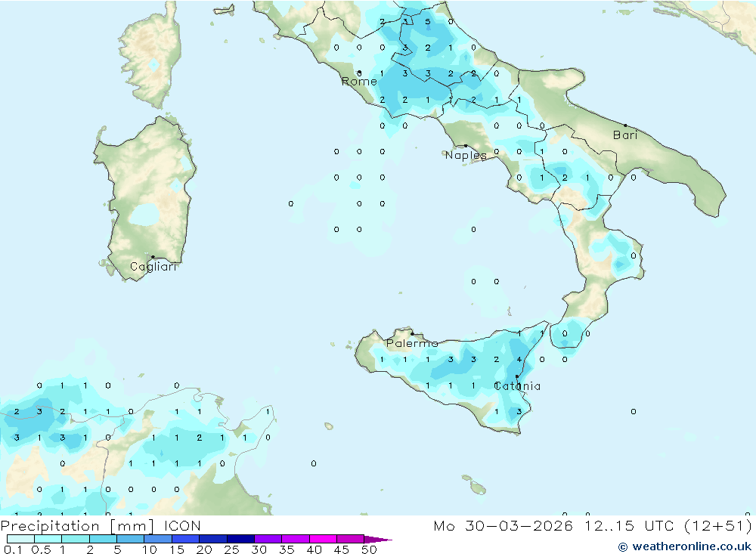
Task: Pick the 0.1–0.5 mm legend color swatch
Action: point(20,539)
